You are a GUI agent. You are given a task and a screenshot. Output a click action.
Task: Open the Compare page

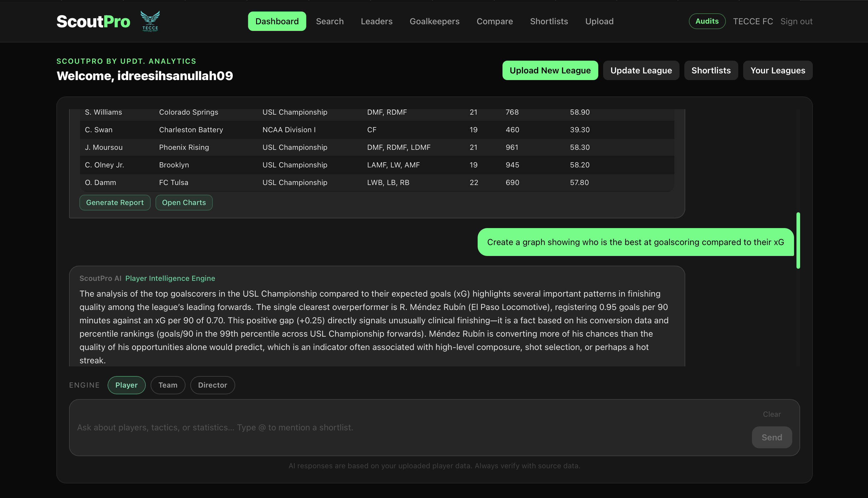point(495,21)
